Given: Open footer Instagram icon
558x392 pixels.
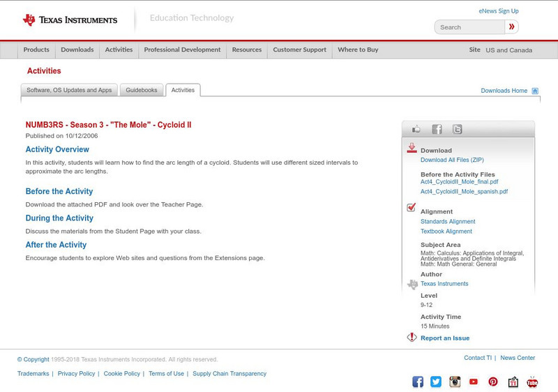Looking at the screenshot, I should pyautogui.click(x=455, y=382).
